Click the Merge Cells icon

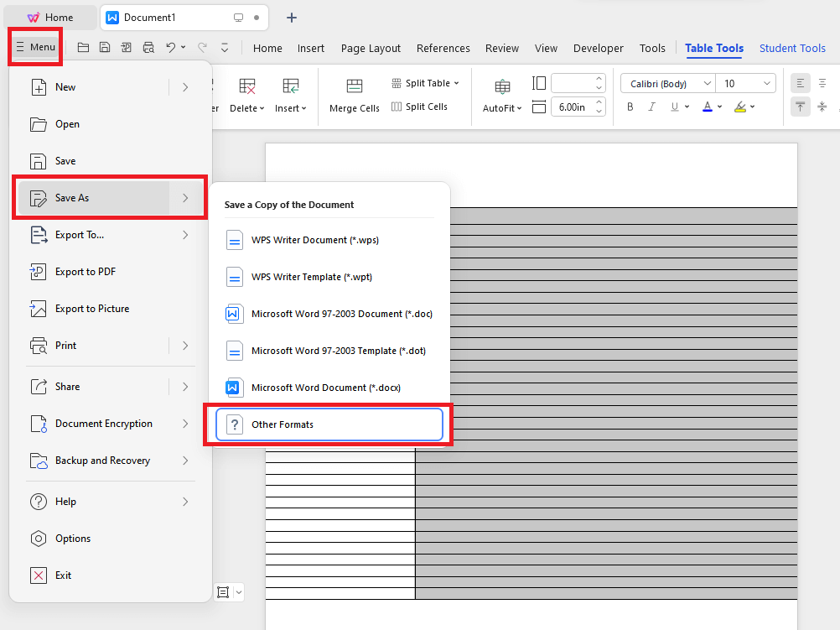tap(354, 86)
